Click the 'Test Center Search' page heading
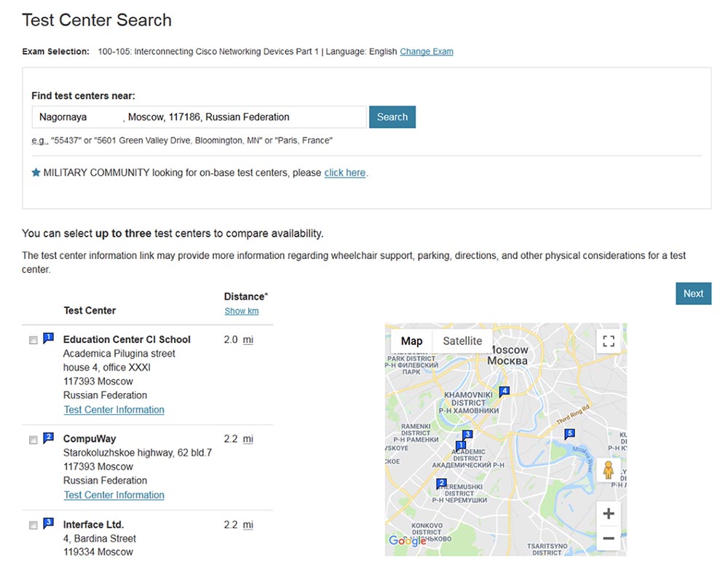Viewport: 728px width, 575px height. click(x=97, y=20)
